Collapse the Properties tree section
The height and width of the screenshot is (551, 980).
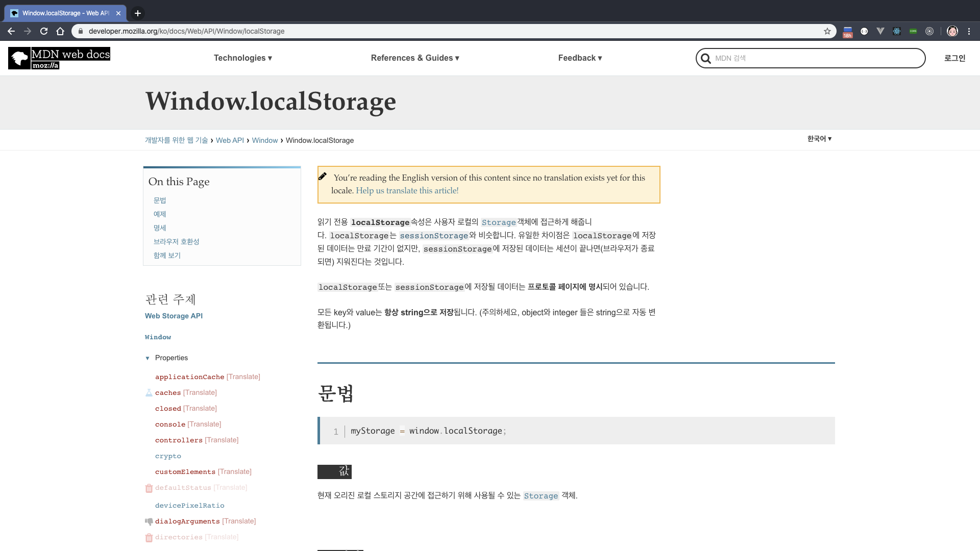tap(148, 358)
